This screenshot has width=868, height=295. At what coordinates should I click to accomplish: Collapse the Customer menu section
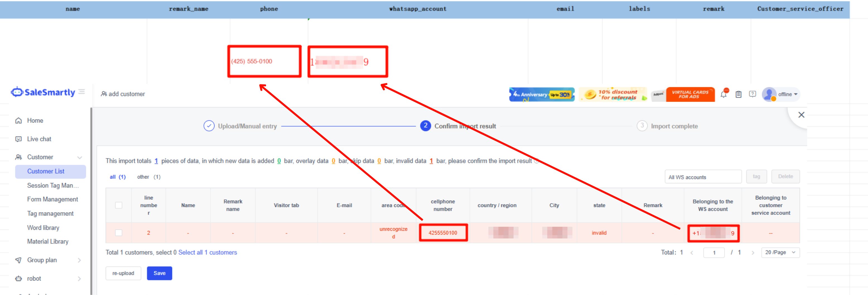pos(79,157)
